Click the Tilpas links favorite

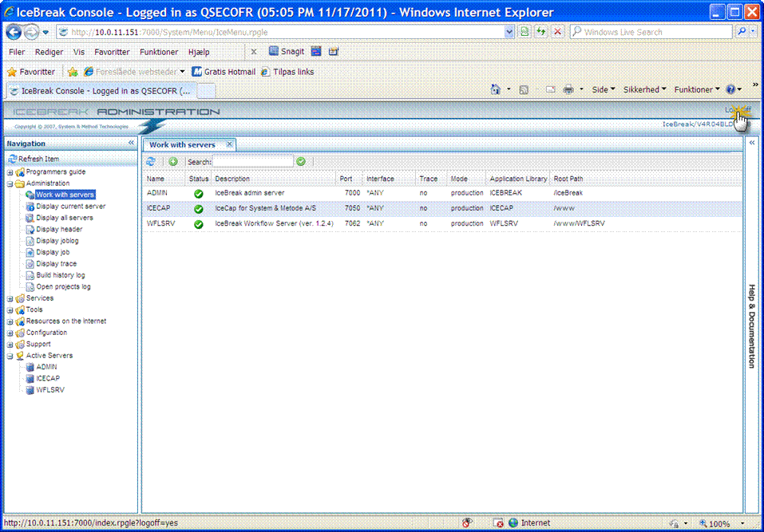(x=287, y=72)
